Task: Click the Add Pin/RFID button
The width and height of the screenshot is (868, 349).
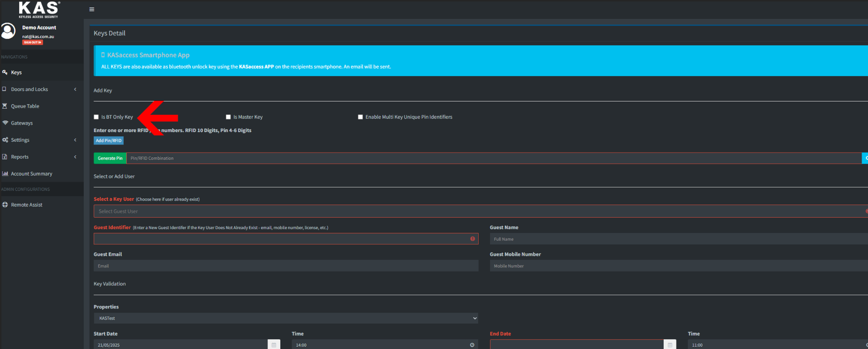Action: pyautogui.click(x=109, y=140)
